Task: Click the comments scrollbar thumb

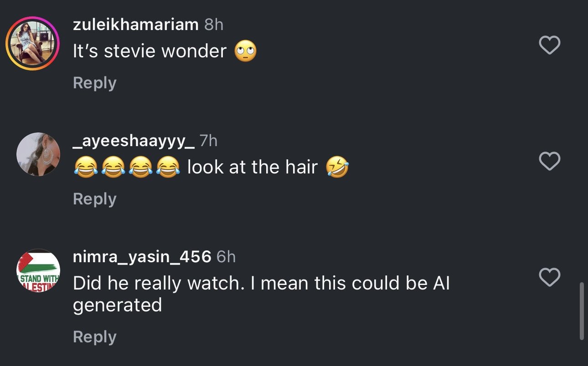Action: (582, 311)
